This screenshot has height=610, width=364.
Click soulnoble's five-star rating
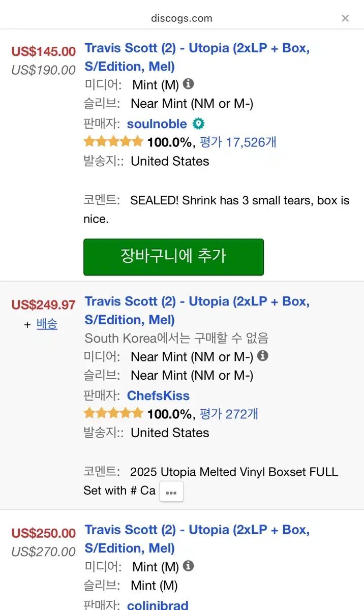[x=113, y=142]
